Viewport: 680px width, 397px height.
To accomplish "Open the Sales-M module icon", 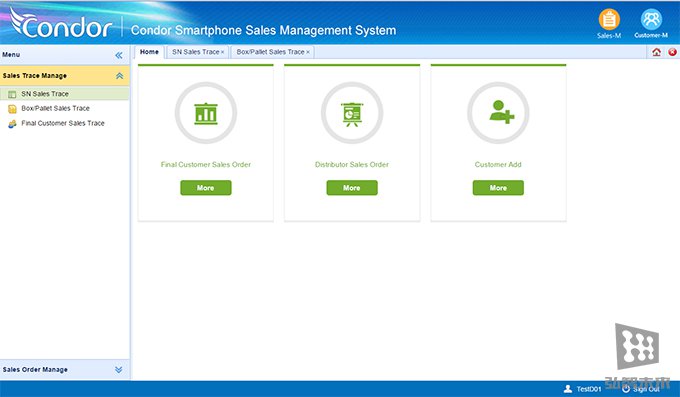I will pyautogui.click(x=609, y=20).
